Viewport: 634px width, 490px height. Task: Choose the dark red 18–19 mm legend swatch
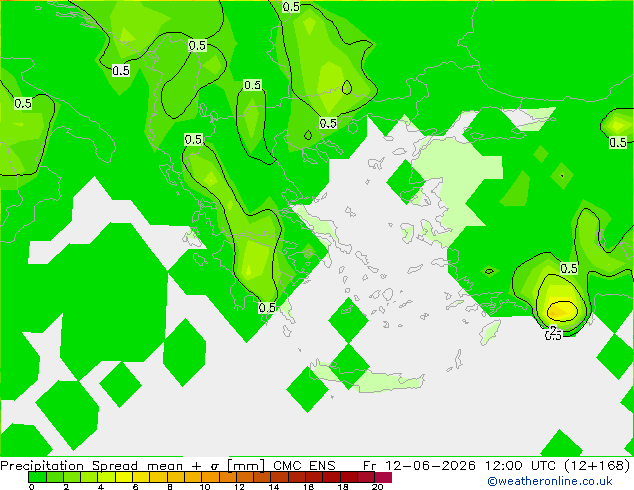pyautogui.click(x=348, y=477)
